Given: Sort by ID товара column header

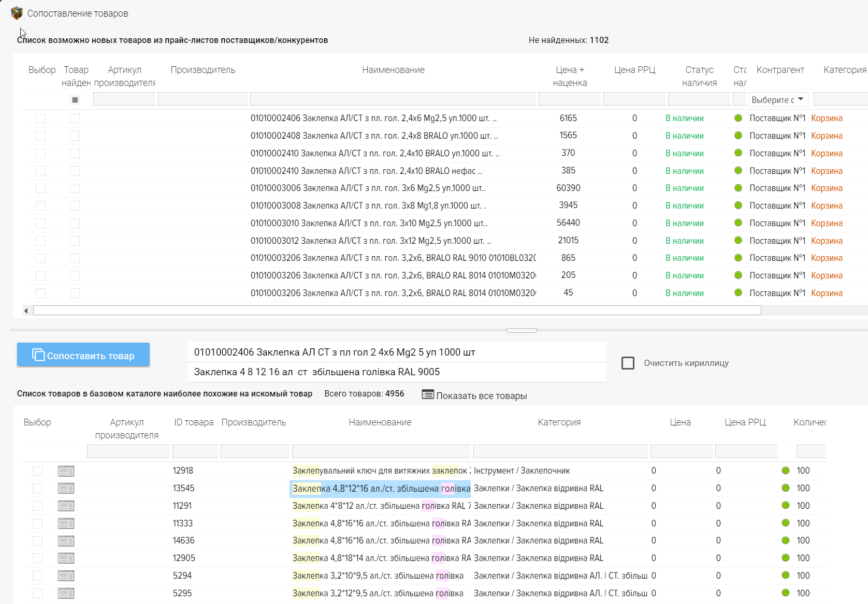Looking at the screenshot, I should click(194, 422).
